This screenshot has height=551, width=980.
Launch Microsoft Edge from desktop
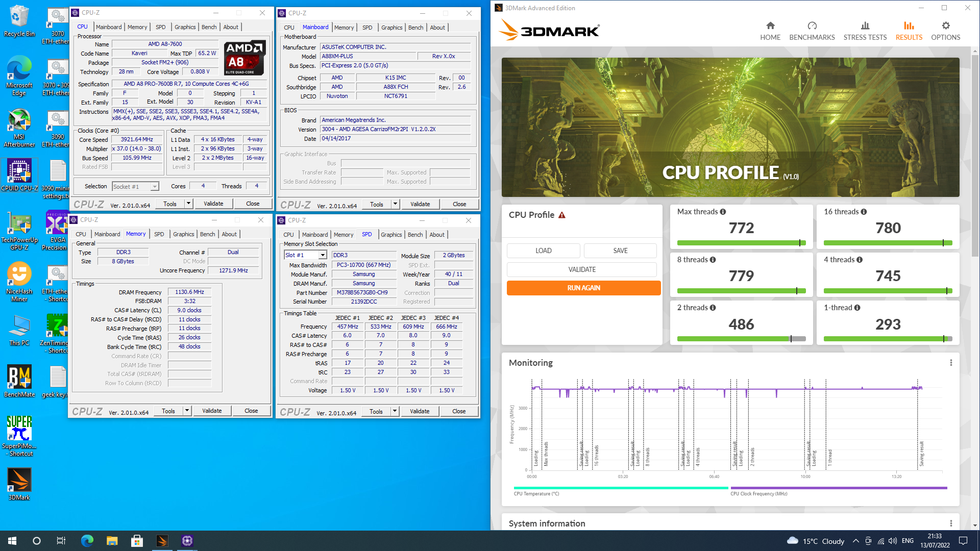[19, 76]
